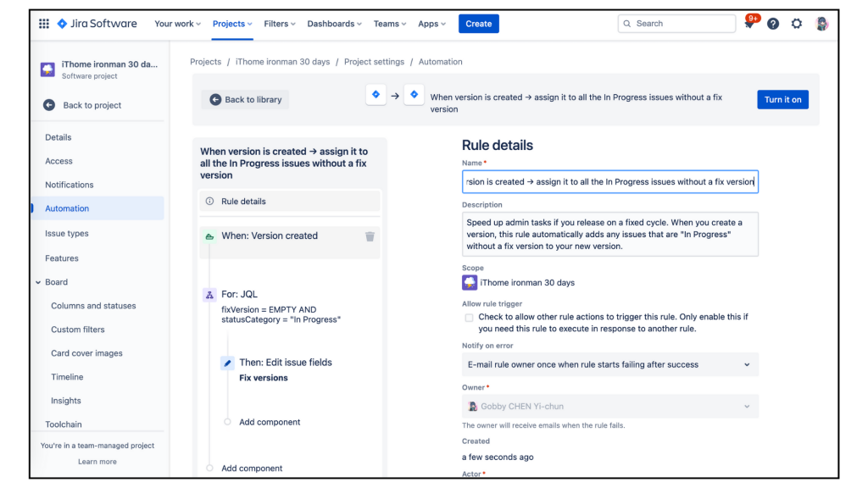868x488 pixels.
Task: Open Notifications settings in sidebar
Action: click(x=70, y=185)
